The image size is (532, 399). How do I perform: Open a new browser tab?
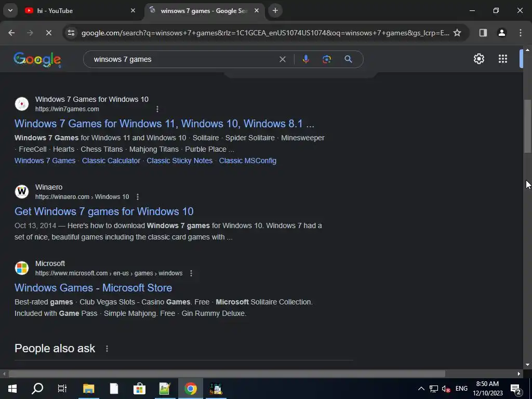[x=275, y=10]
